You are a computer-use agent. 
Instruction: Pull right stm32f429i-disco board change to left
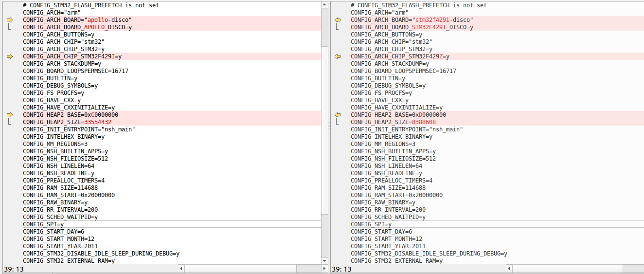(337, 20)
